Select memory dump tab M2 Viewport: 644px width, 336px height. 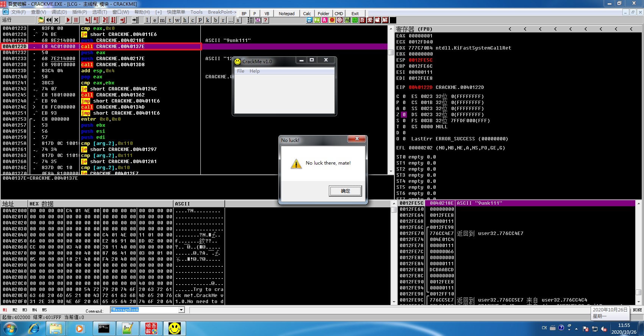[x=15, y=310]
